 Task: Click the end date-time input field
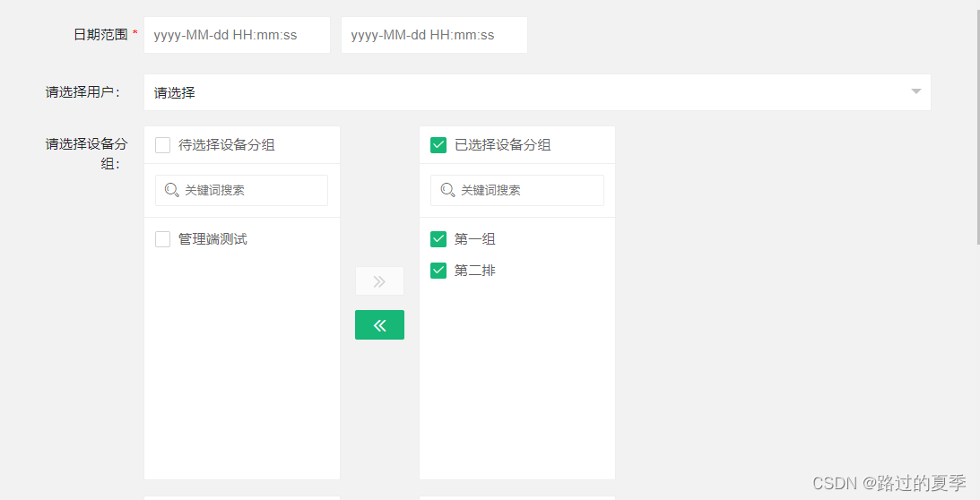click(x=434, y=35)
